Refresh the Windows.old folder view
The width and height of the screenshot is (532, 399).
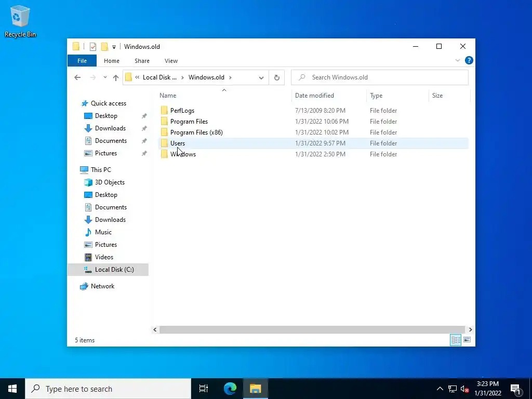click(x=277, y=78)
